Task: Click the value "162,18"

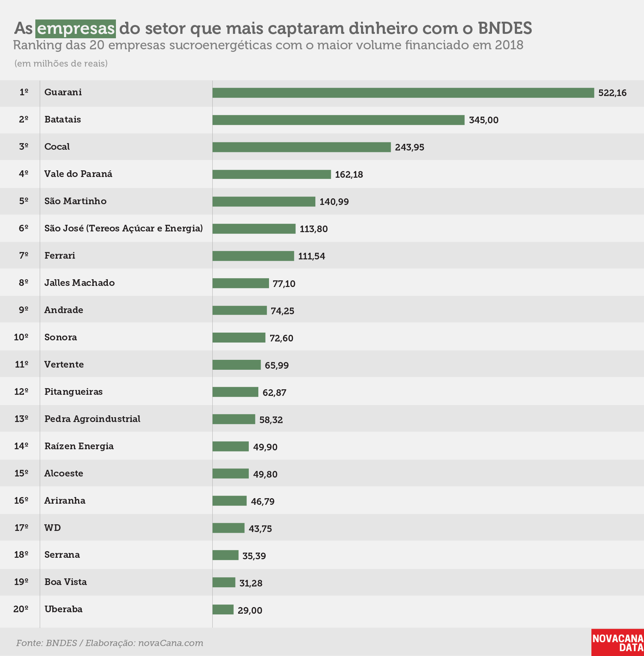Action: tap(349, 175)
